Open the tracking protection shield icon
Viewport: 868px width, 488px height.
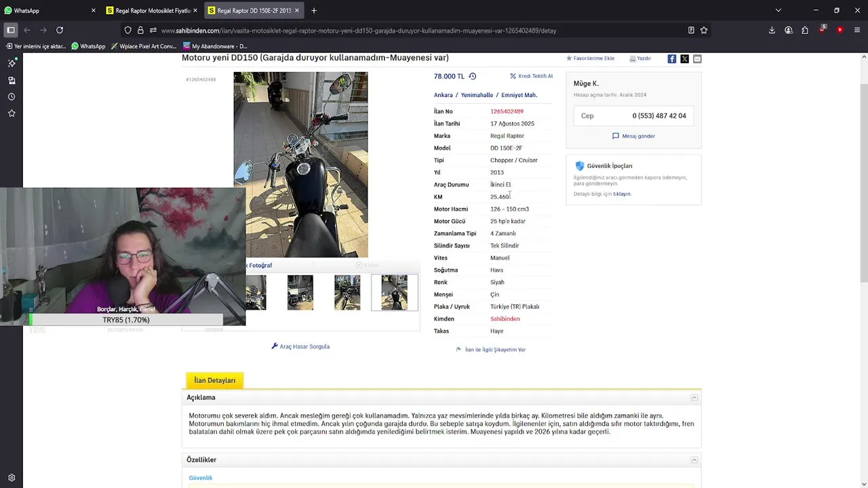(x=127, y=30)
